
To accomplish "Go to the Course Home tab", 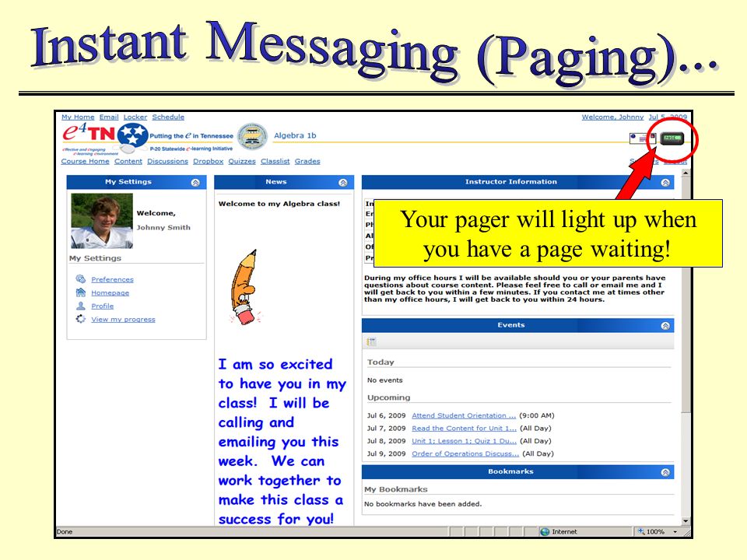I will (86, 162).
